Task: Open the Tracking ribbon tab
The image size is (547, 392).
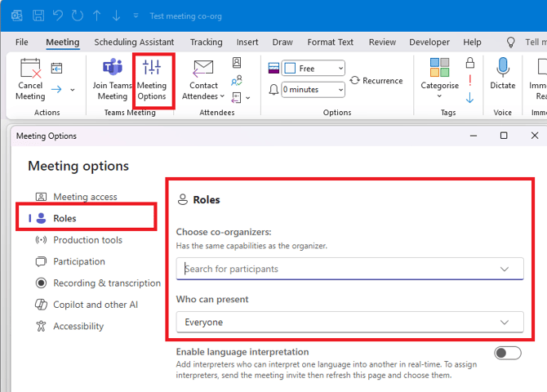Action: coord(207,42)
